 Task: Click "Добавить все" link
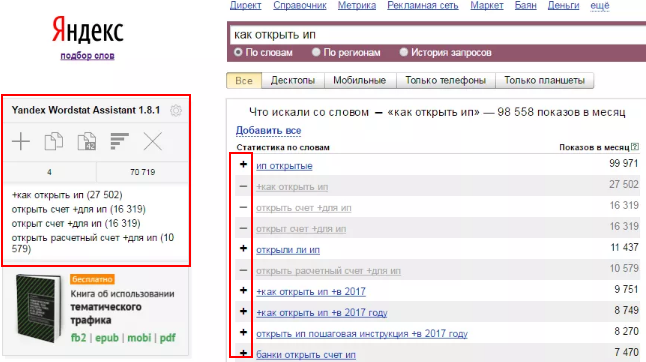pos(268,131)
